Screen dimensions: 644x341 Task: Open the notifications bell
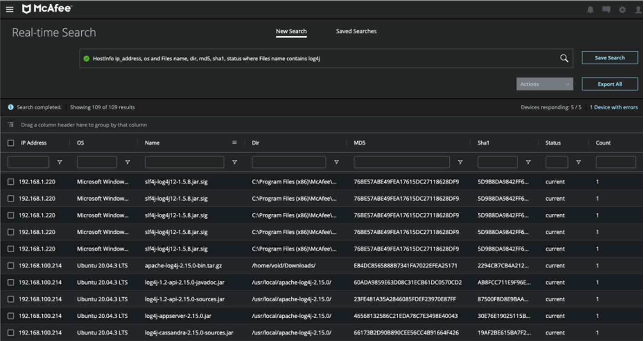tap(591, 9)
